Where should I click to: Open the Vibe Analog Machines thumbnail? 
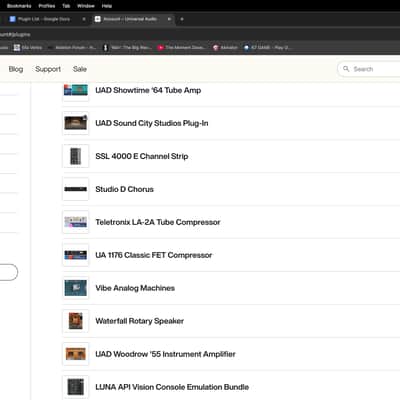76,288
